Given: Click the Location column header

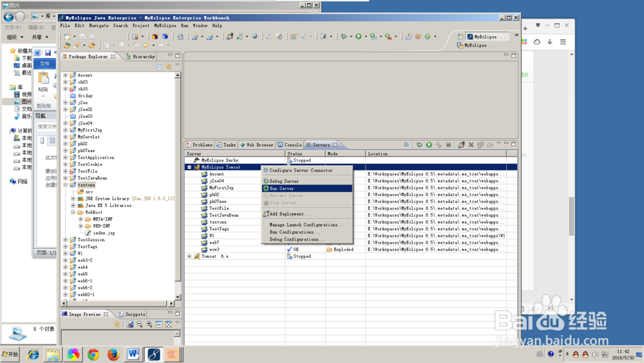Looking at the screenshot, I should [436, 153].
